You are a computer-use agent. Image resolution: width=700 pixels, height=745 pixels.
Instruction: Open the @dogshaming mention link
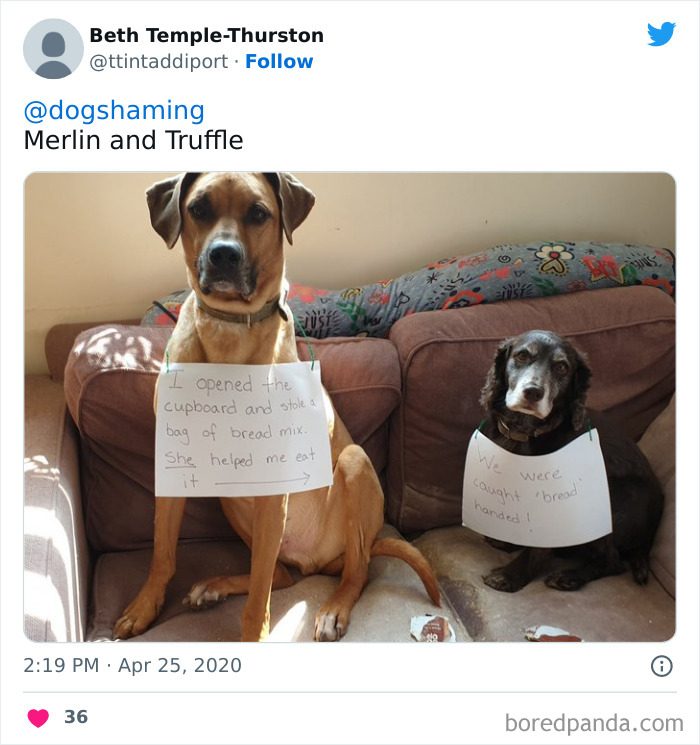(114, 110)
